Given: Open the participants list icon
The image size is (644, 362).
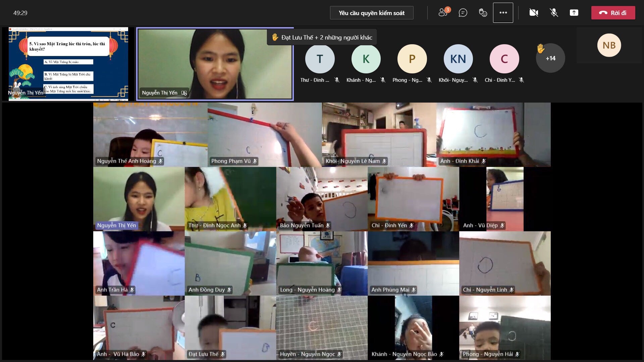Looking at the screenshot, I should tap(443, 13).
